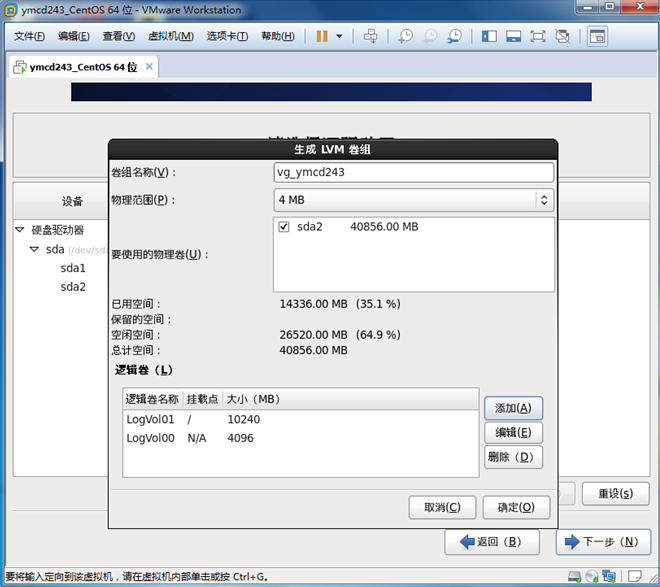Open the 编辑(E) menu
Screen dimensions: 660x587
(73, 36)
